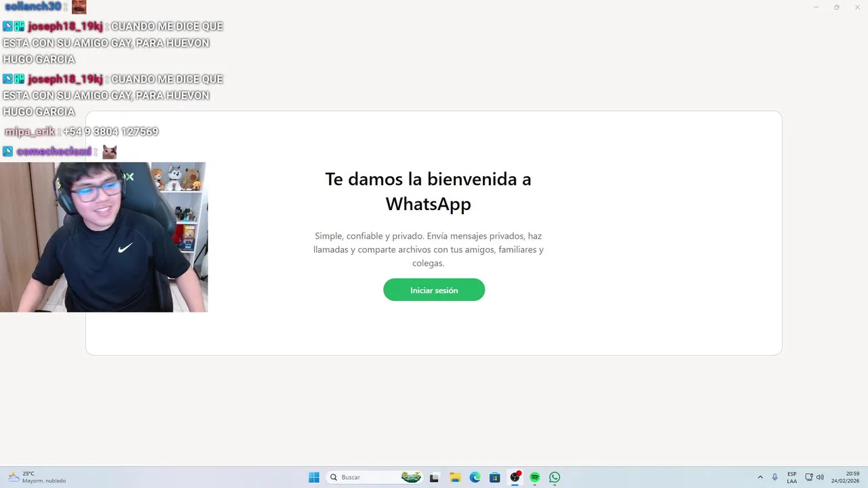Screen dimensions: 868x488
Task: Open the Windows Start menu
Action: 314,477
